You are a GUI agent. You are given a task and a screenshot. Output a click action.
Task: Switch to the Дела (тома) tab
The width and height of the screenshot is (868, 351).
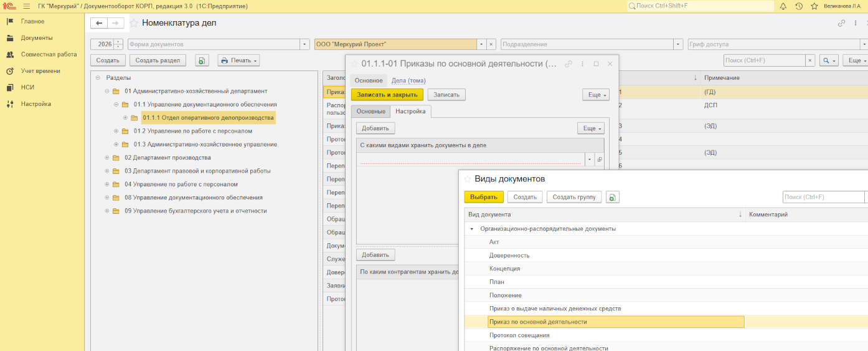click(x=408, y=80)
